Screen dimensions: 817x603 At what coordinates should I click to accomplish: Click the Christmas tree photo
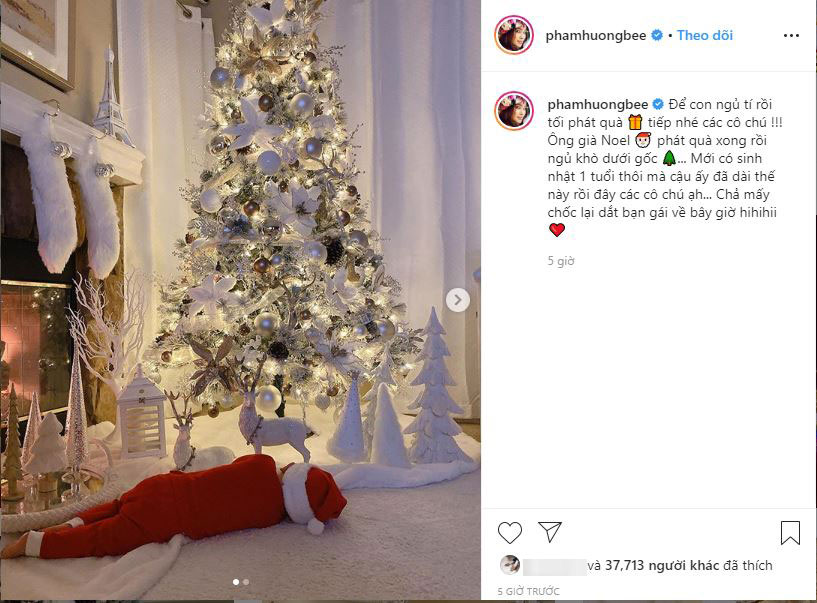coord(240,300)
